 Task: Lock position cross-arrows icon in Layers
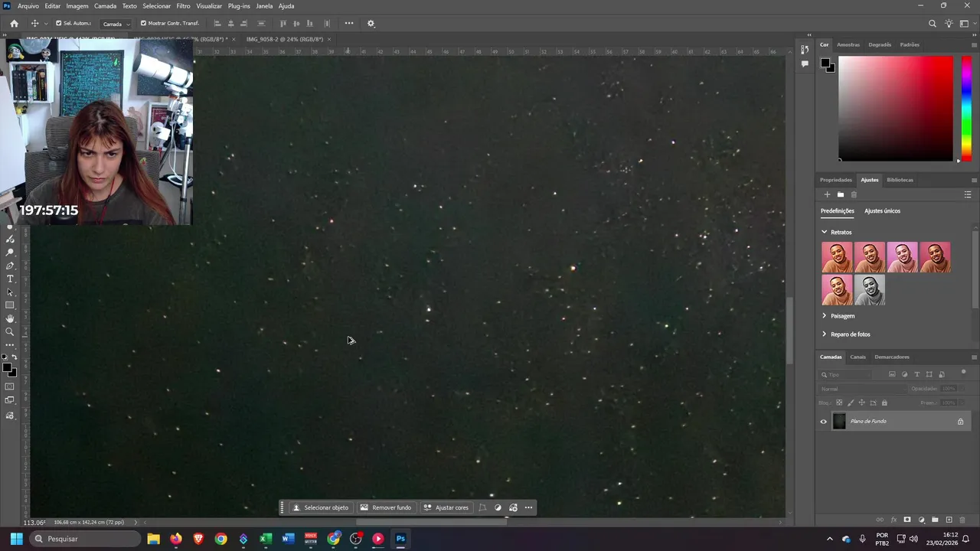pos(861,403)
